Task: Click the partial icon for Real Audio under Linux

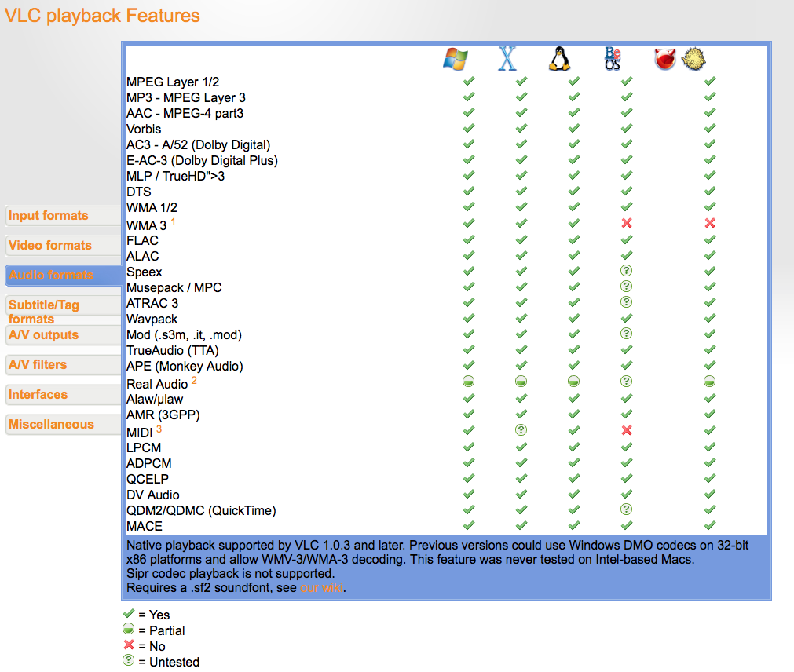Action: [574, 382]
